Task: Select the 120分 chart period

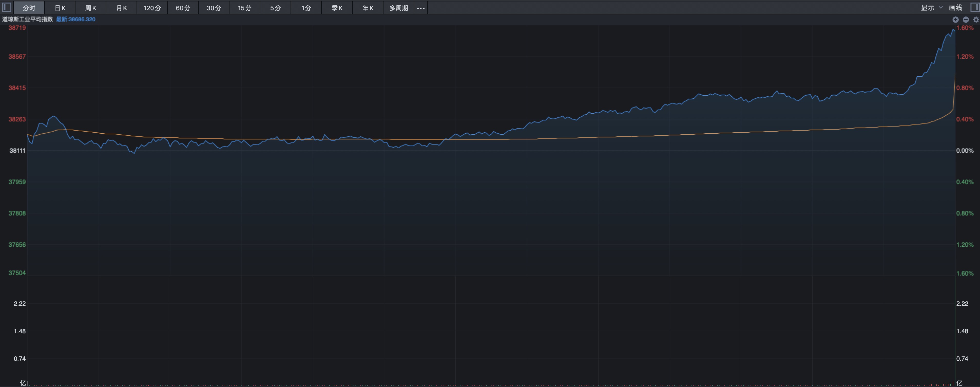Action: click(152, 8)
